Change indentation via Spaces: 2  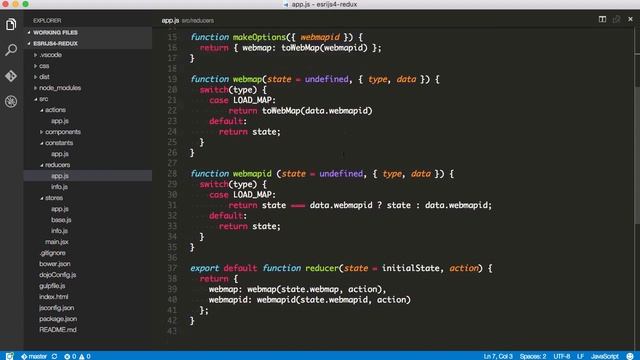click(533, 356)
